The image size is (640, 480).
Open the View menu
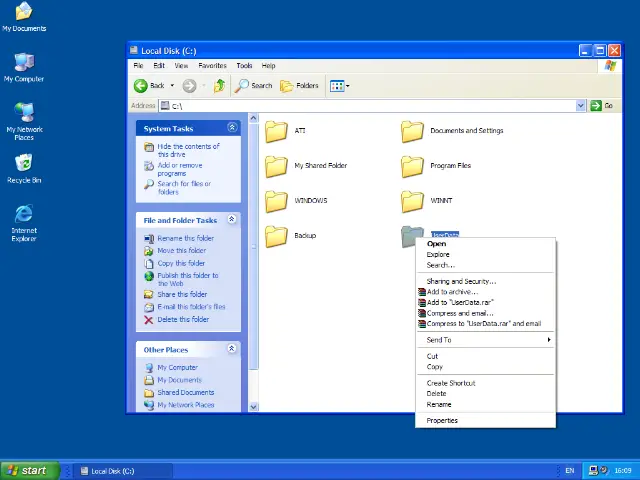point(181,66)
